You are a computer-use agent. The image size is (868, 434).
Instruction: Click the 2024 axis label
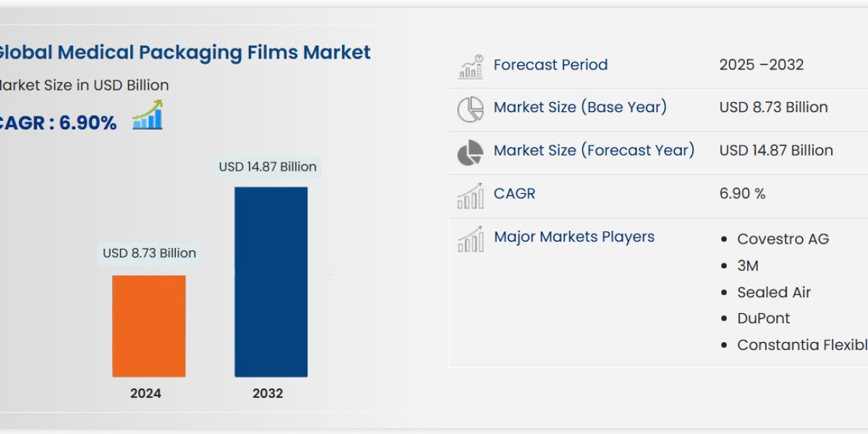click(x=146, y=394)
